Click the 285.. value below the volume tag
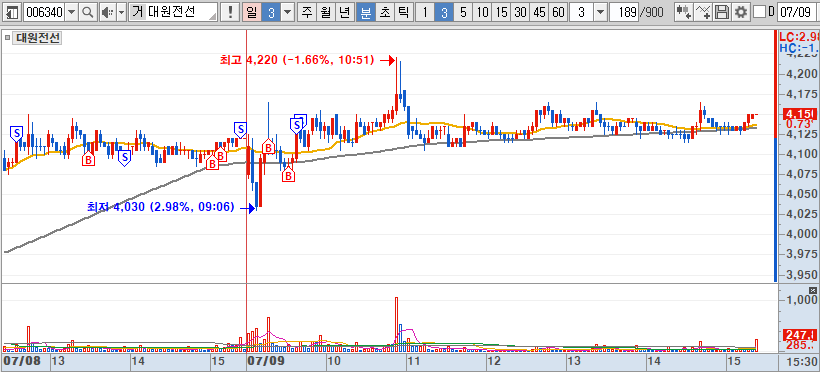 click(x=799, y=345)
